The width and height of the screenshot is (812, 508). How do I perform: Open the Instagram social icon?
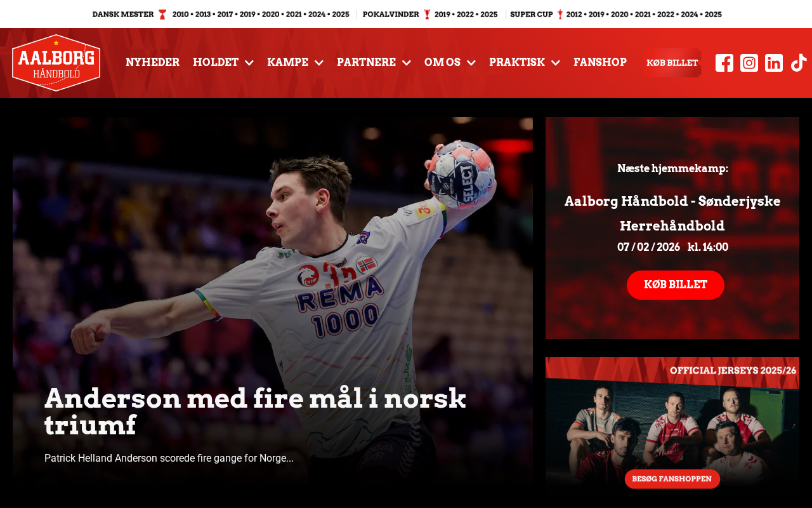[x=749, y=63]
